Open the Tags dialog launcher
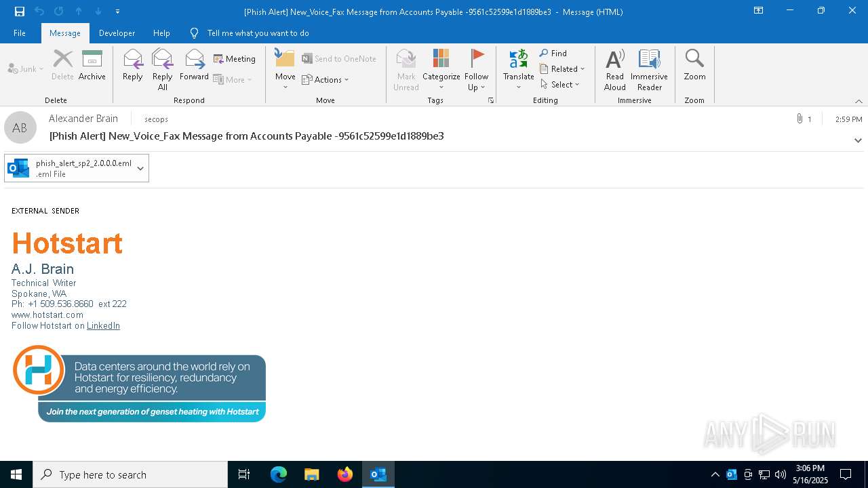 click(490, 100)
